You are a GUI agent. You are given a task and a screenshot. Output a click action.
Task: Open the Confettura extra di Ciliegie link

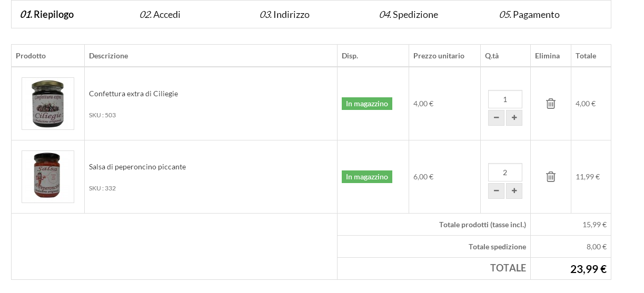coord(133,94)
